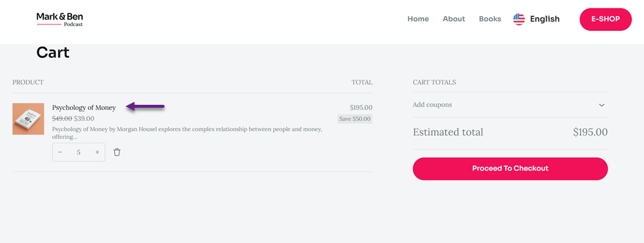Viewport: 644px width, 243px height.
Task: Click the Cart page heading
Action: point(53,52)
